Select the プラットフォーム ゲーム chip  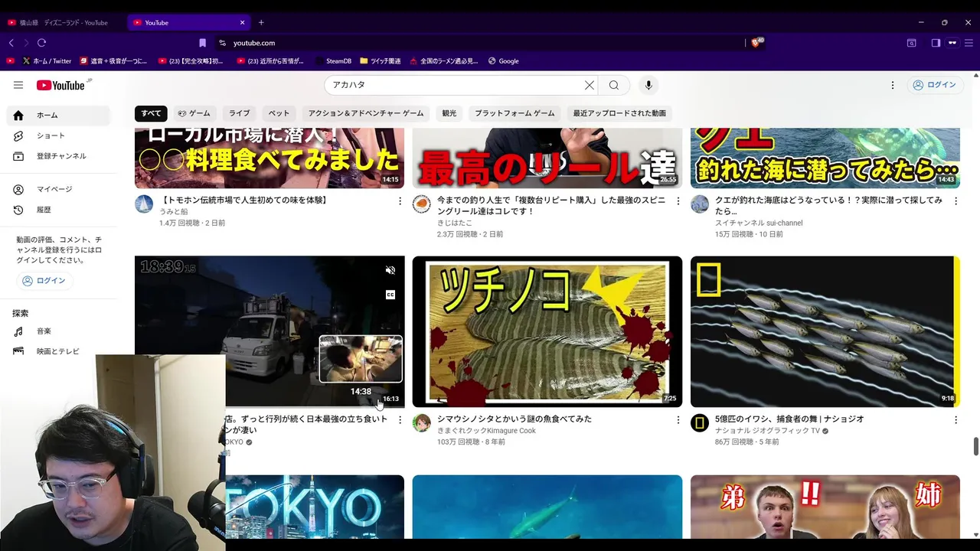514,113
